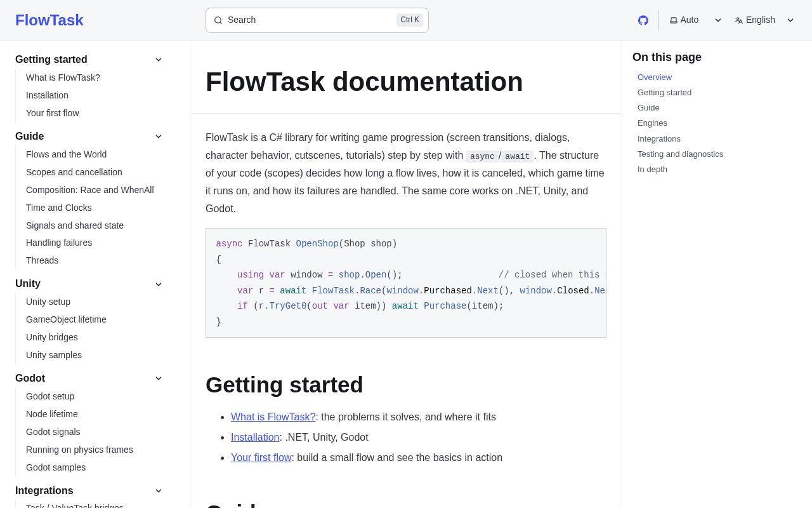
Task: Open Installation page in the sidebar
Action: [47, 95]
